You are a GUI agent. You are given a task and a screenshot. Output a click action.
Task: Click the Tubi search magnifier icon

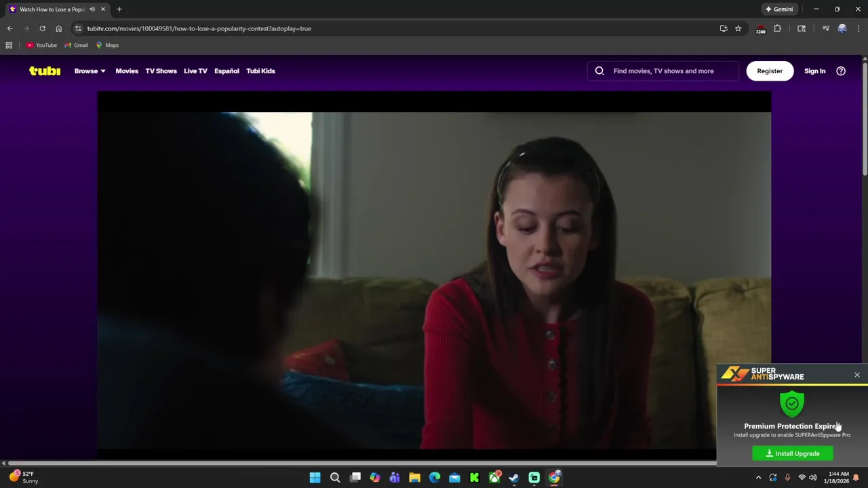[599, 70]
